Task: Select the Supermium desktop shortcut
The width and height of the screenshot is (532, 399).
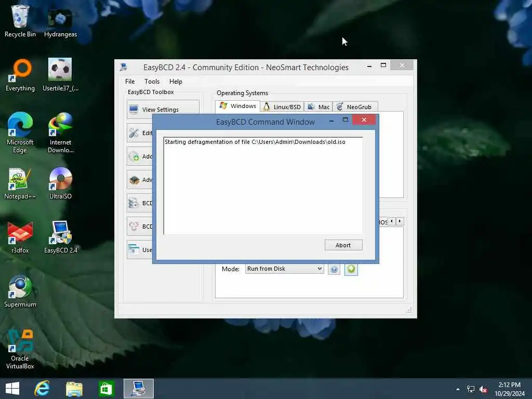Action: [20, 291]
